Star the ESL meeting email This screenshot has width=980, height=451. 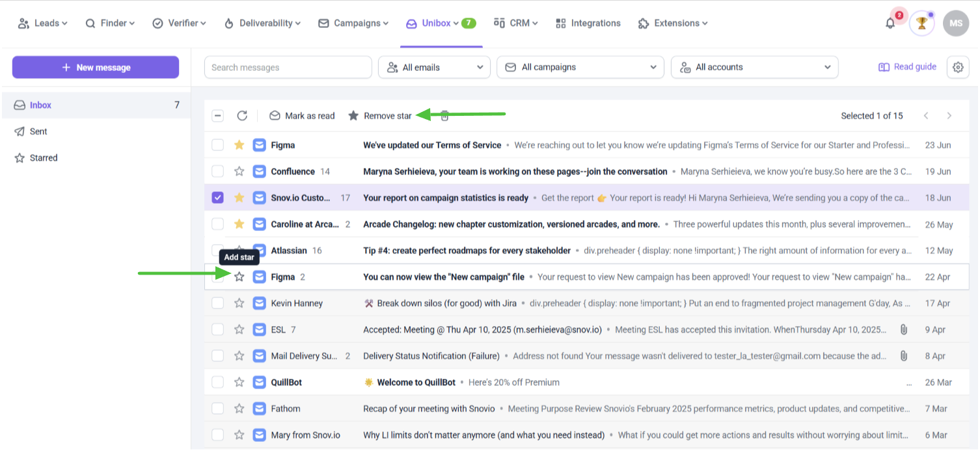[x=239, y=329]
